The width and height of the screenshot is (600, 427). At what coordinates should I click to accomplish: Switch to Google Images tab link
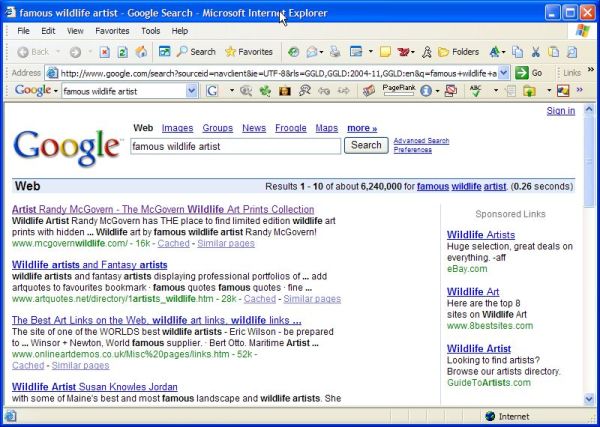pyautogui.click(x=178, y=128)
